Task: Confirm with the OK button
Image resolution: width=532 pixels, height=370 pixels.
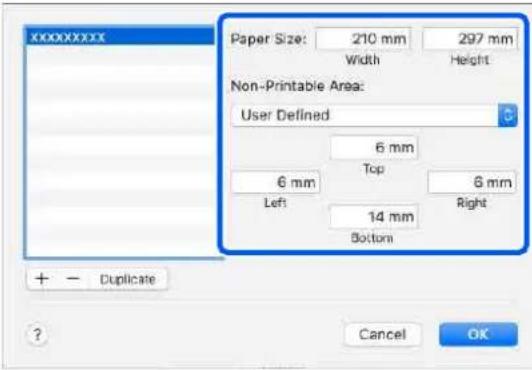Action: pyautogui.click(x=478, y=334)
